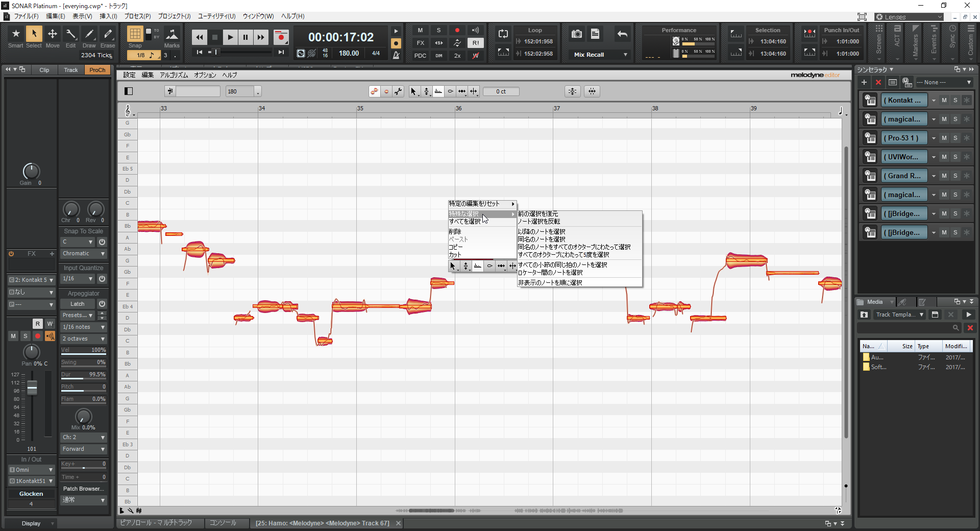The image size is (980, 531).
Task: Toggle the Arpeggiator Latch button
Action: (x=78, y=304)
